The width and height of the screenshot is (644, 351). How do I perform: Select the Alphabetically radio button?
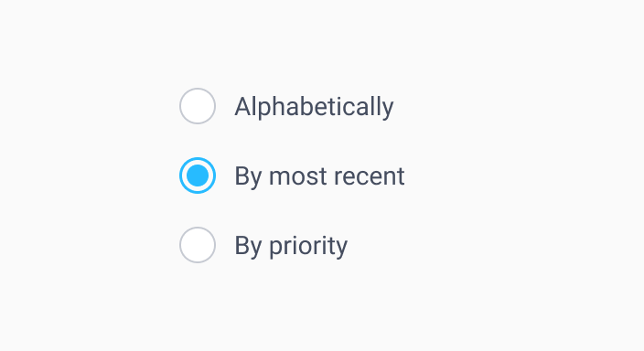(198, 106)
